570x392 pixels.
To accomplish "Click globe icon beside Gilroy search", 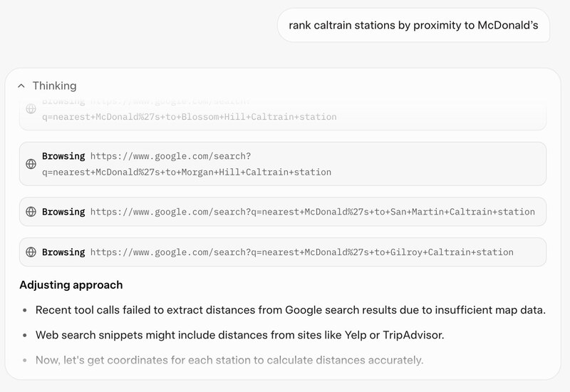I will pyautogui.click(x=31, y=252).
